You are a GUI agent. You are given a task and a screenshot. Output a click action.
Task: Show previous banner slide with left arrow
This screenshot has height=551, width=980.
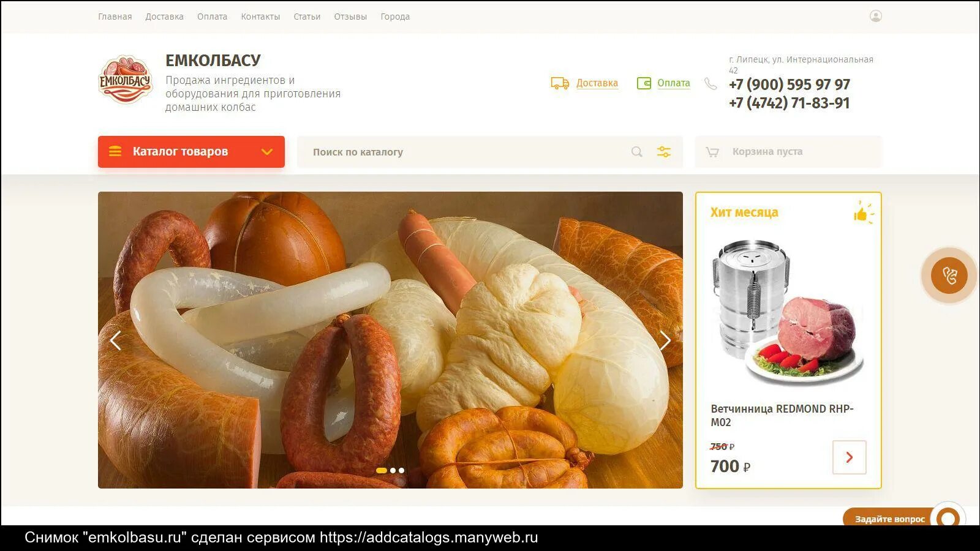[x=115, y=340]
